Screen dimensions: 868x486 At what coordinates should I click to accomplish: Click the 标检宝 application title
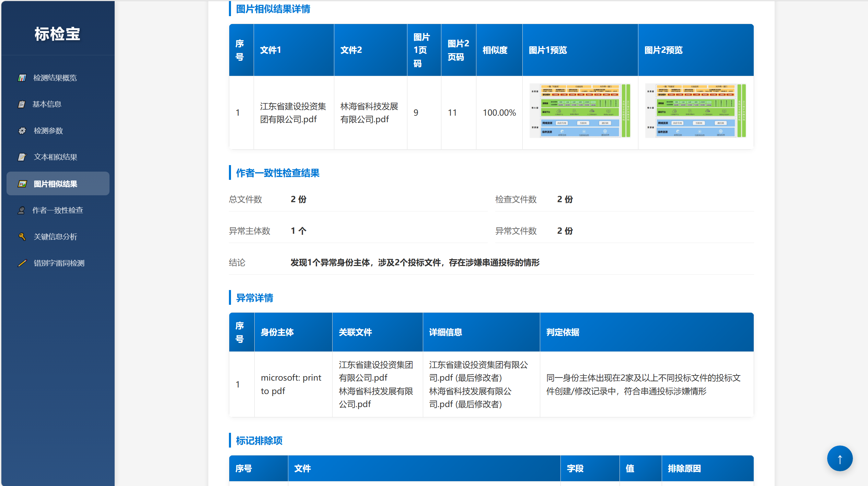[58, 34]
